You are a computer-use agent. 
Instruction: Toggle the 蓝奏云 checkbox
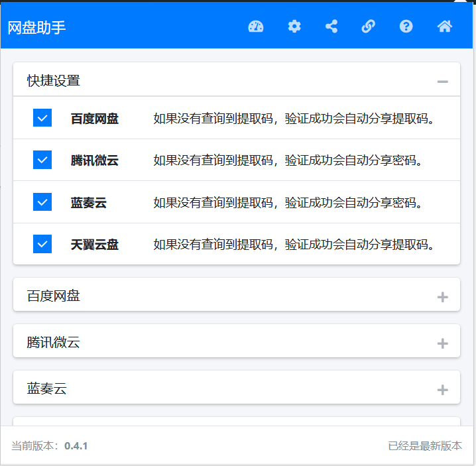pyautogui.click(x=42, y=202)
